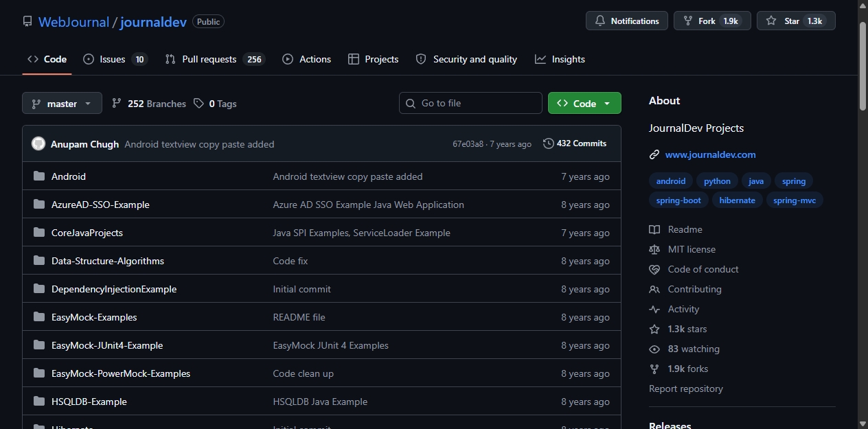Viewport: 868px width, 429px height.
Task: Click the watching eye icon
Action: 654,349
